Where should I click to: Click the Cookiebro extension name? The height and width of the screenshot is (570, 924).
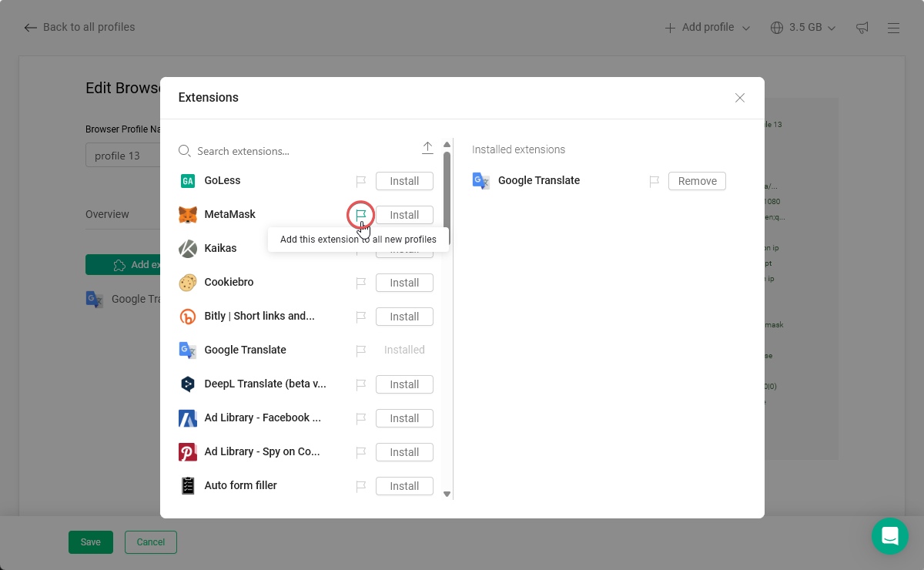coord(229,282)
